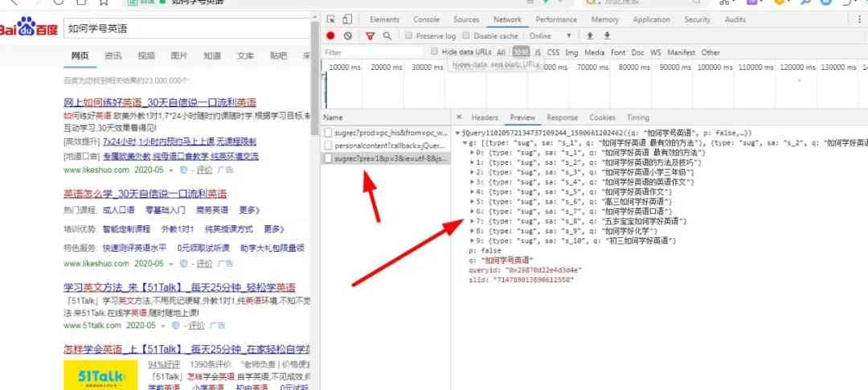Clear the network log

pos(348,36)
